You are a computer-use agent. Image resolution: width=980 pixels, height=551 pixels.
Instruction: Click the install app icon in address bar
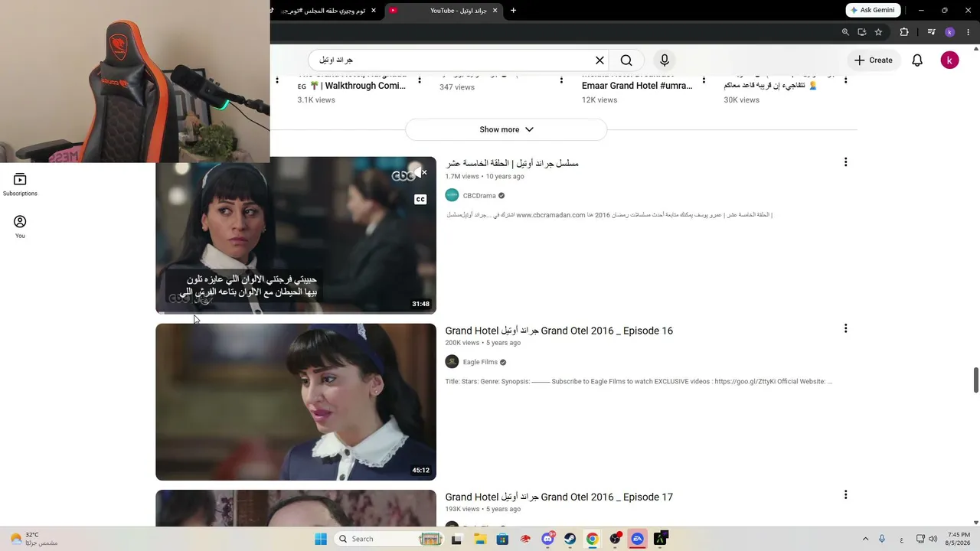coord(862,32)
